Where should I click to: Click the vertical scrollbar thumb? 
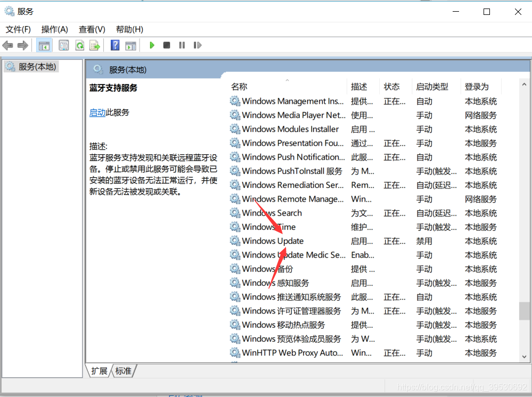524,311
